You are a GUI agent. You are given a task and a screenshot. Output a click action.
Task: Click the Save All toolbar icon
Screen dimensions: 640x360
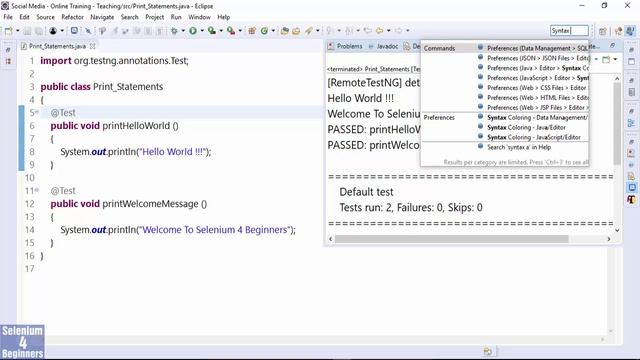tap(39, 31)
